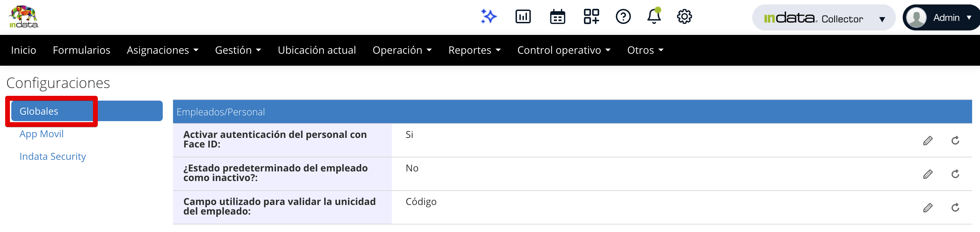Click the settings gear icon
Screen dimensions: 980x232
tap(684, 17)
